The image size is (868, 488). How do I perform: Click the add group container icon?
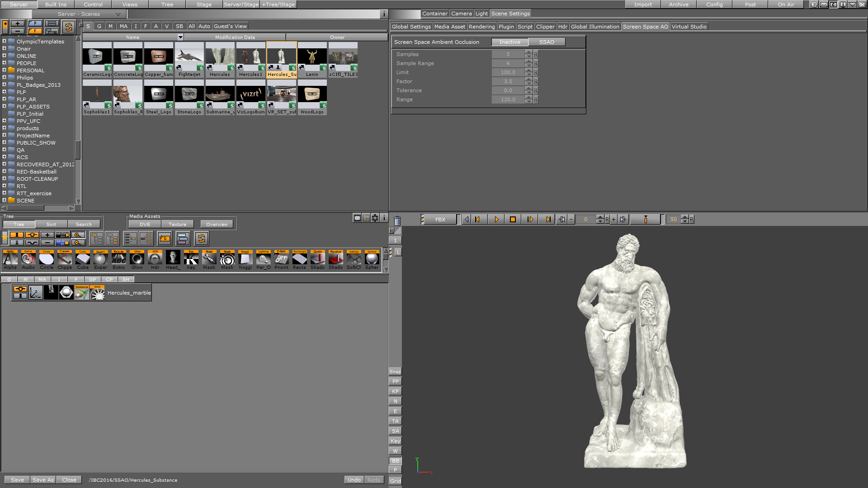[x=165, y=238]
